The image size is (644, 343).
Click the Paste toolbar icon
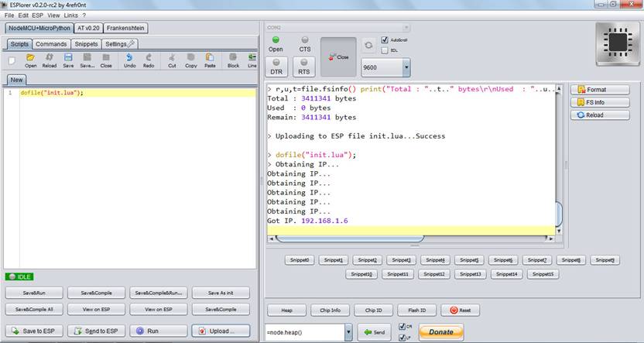210,60
